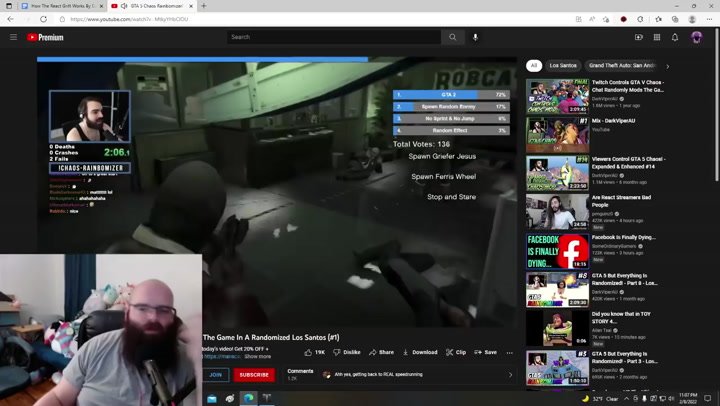Open Viewers Control GTA 5 Chaos #14
Image resolution: width=720 pixels, height=406 pixels.
(x=557, y=173)
